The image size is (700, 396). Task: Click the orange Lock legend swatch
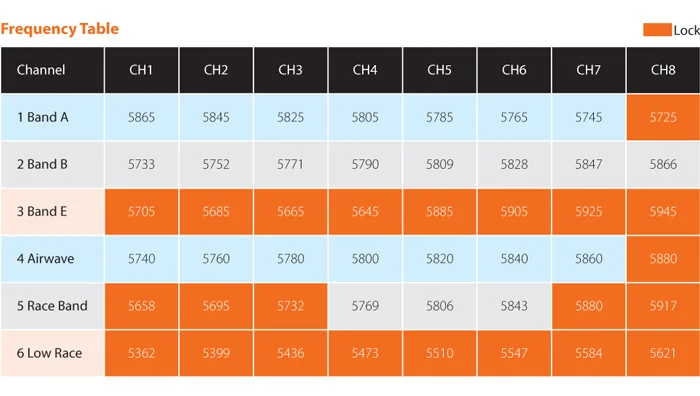tap(657, 30)
